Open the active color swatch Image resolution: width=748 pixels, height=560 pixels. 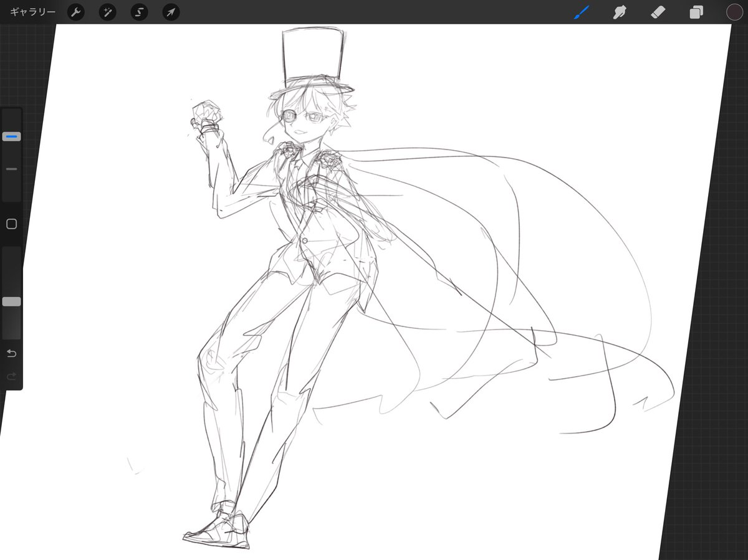pos(734,12)
